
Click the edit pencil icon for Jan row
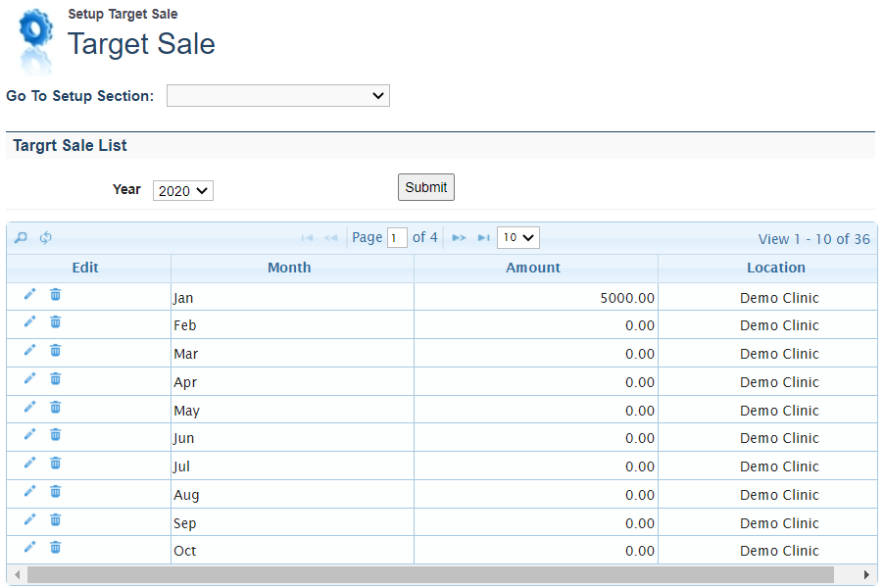click(29, 295)
